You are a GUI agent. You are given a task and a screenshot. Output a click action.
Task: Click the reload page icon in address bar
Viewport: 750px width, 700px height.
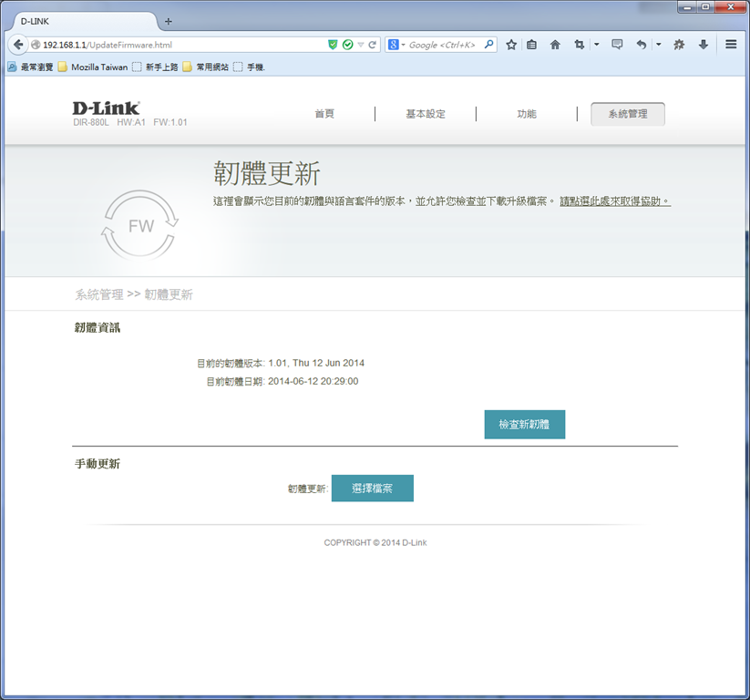372,45
